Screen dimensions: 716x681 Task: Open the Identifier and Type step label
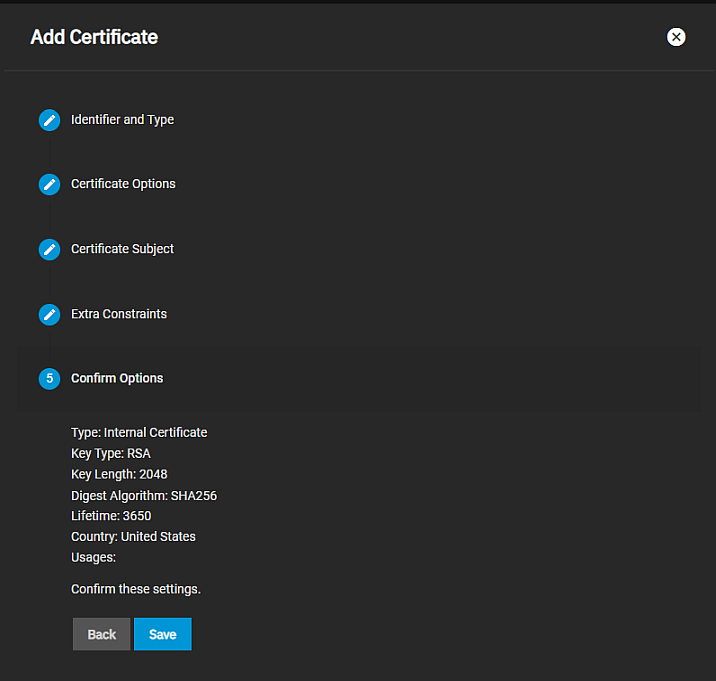coord(122,120)
